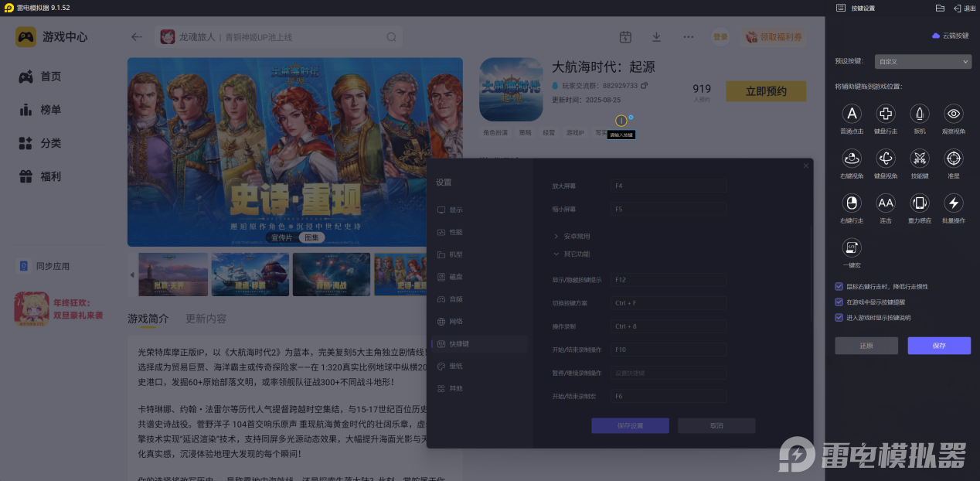Click the keyboard icon beside 按键设置
The height and width of the screenshot is (481, 980).
click(x=841, y=8)
